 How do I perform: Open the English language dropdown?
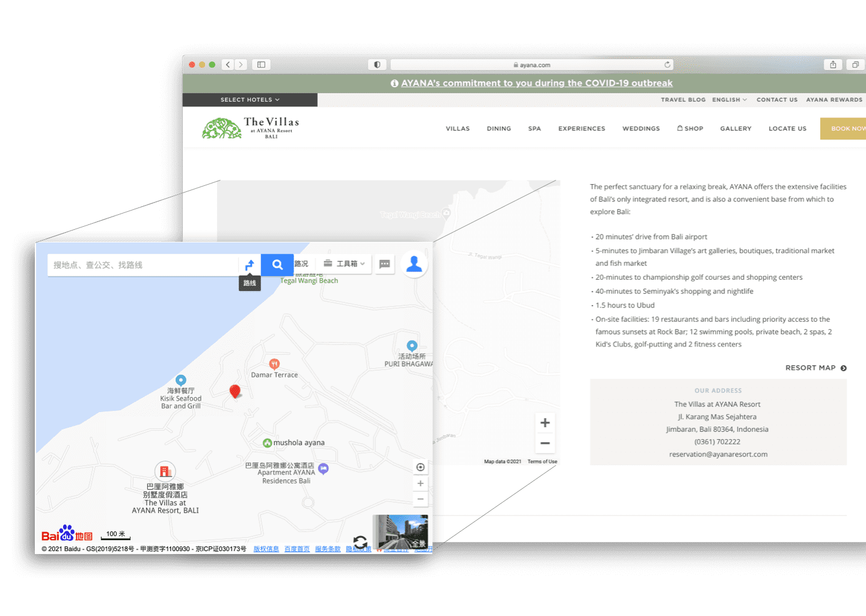pos(729,100)
